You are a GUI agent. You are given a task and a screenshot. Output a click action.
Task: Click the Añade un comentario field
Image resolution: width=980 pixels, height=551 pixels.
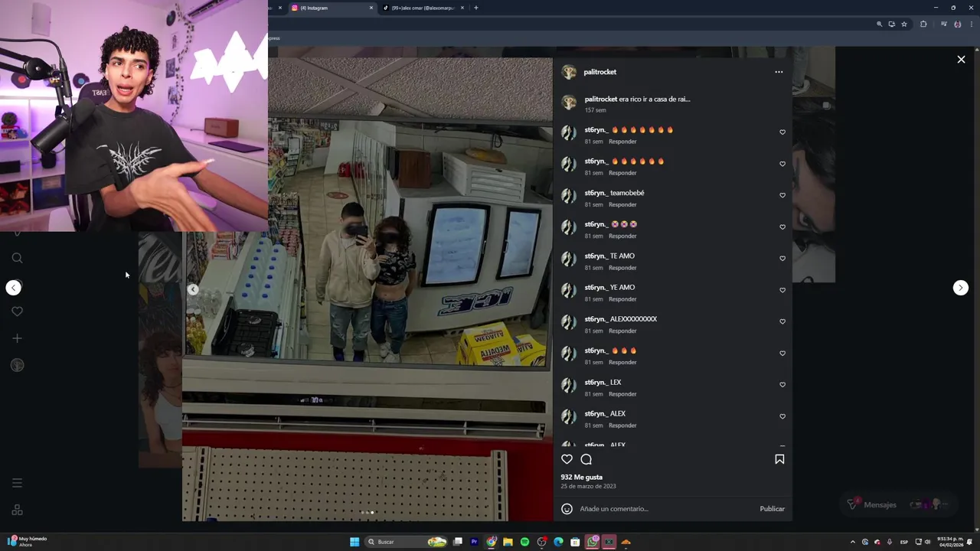point(665,509)
